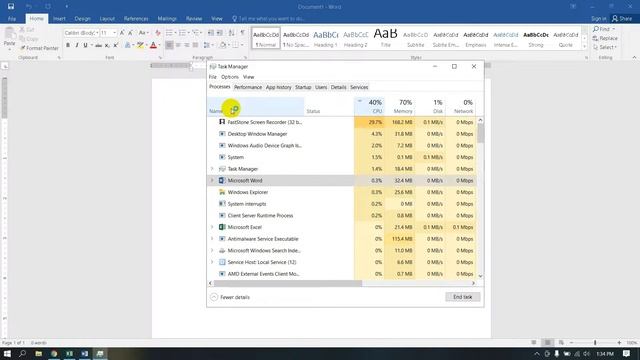Click the Numbering list icon
640x360 pixels.
182,33
